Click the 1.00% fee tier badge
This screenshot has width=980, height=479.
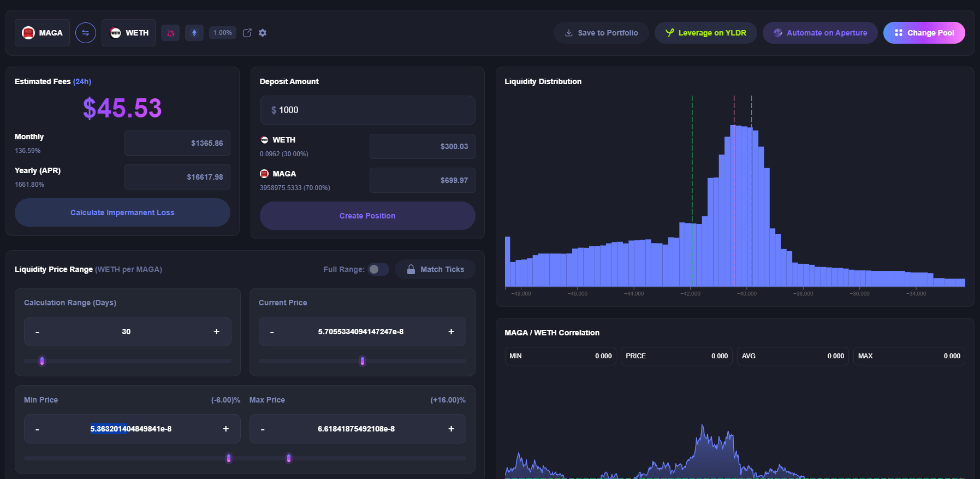(223, 33)
